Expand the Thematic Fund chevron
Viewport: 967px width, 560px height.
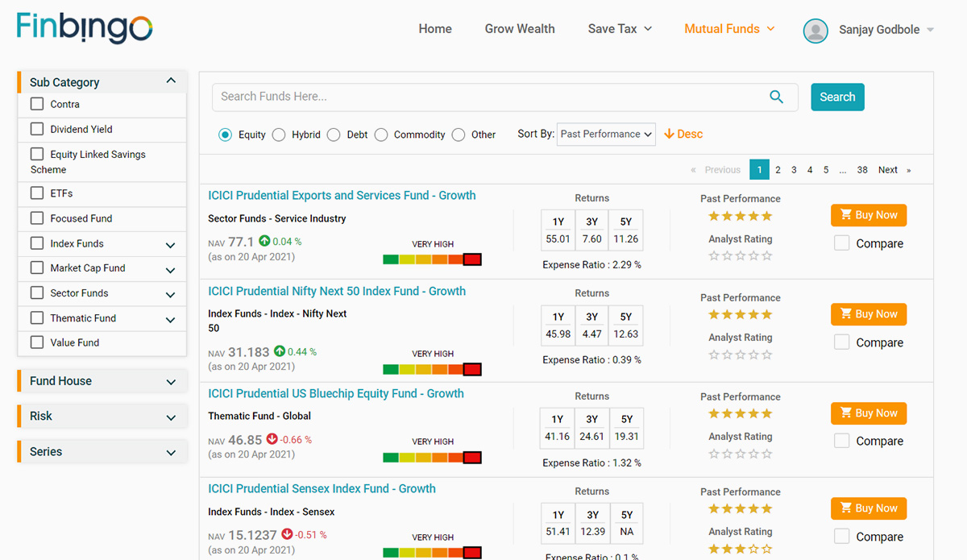(171, 320)
